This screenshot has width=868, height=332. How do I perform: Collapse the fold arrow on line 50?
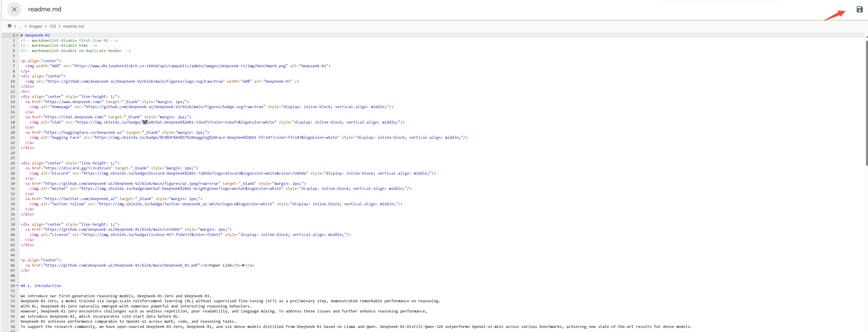click(x=17, y=286)
